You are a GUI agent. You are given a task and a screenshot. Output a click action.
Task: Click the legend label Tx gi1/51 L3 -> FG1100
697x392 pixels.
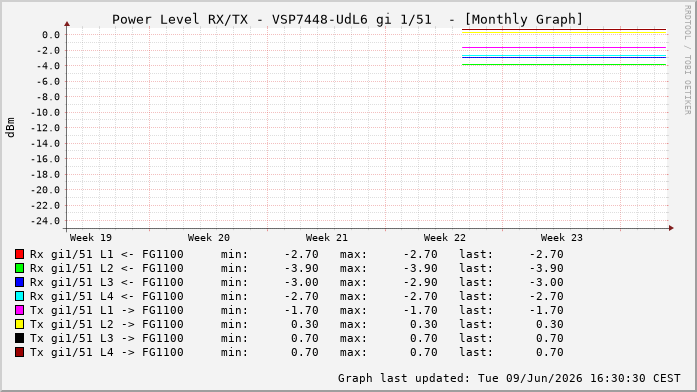(x=107, y=338)
